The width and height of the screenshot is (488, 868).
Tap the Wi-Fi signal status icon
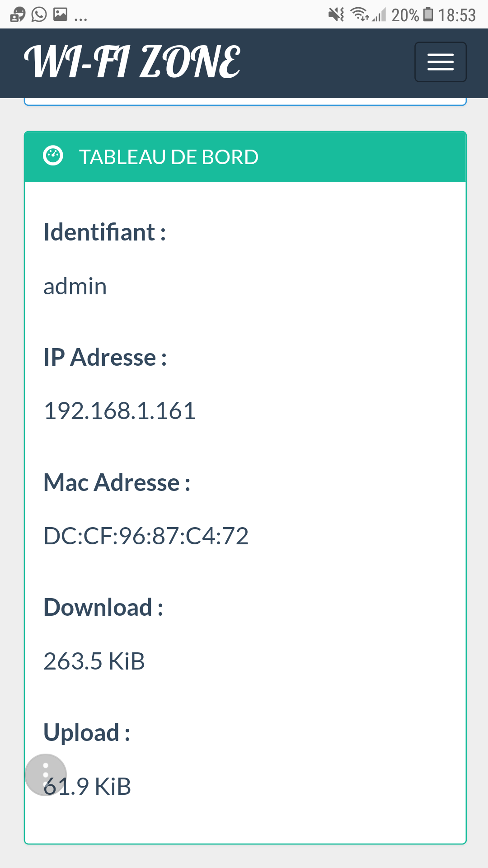[360, 14]
